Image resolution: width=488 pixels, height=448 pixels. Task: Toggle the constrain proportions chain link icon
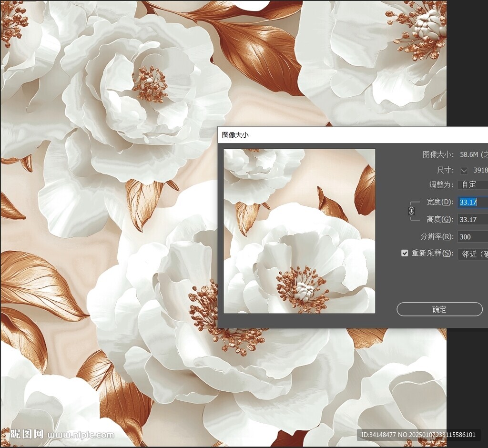pyautogui.click(x=412, y=211)
